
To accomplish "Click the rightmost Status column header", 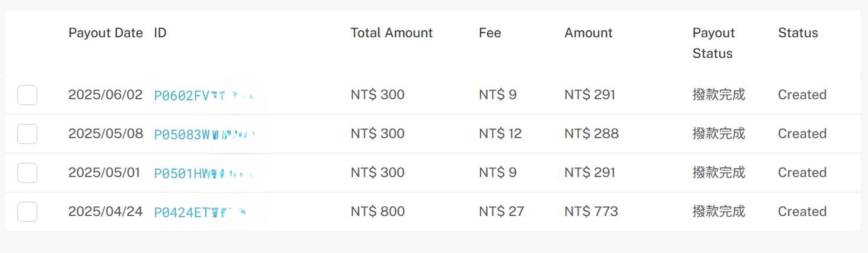I will coord(798,33).
